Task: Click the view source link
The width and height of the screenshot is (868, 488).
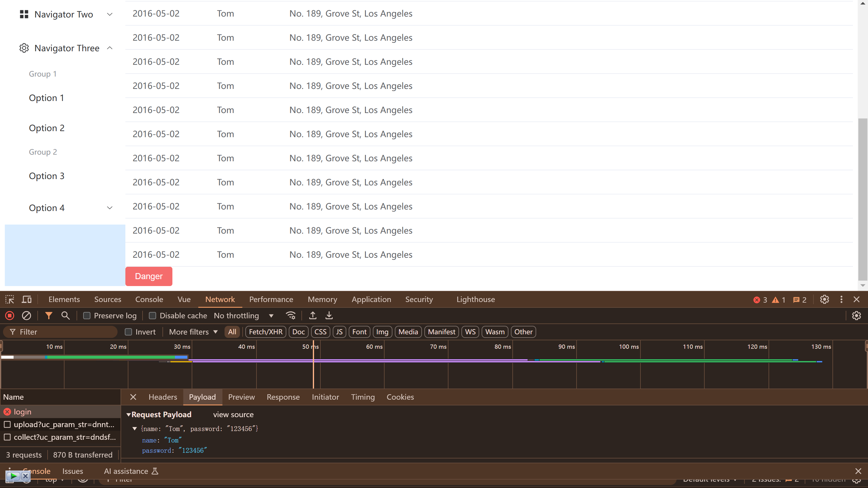Action: [x=233, y=414]
